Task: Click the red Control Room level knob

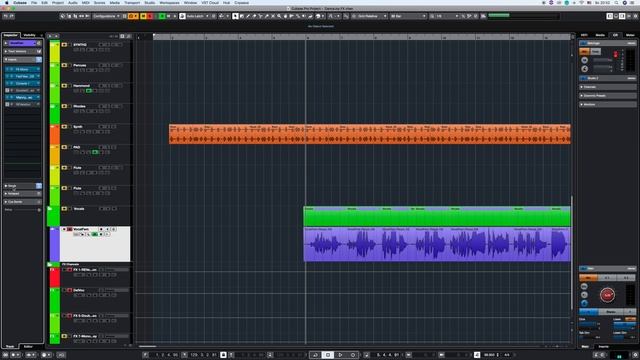Action: (x=607, y=295)
